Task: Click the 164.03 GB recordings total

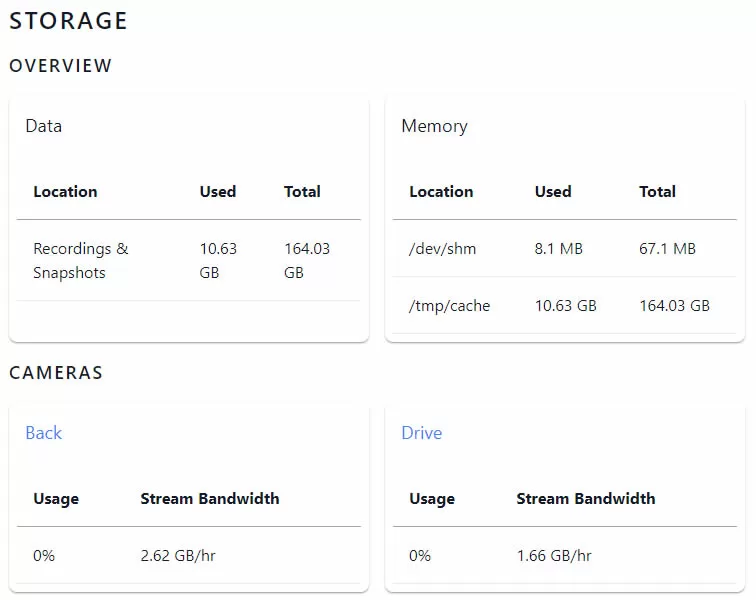Action: [x=307, y=260]
